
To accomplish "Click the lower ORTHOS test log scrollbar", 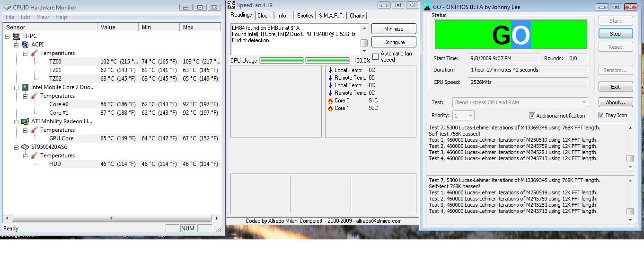I will (630, 200).
